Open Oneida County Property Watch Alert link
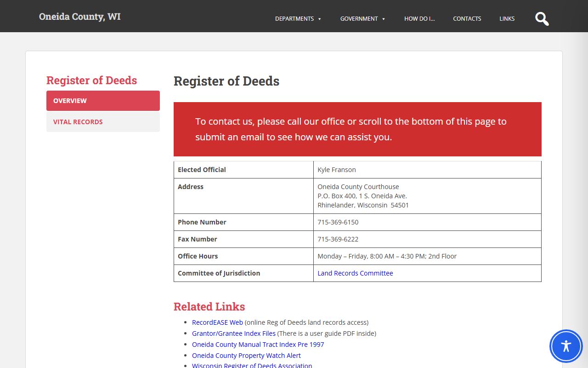588x368 pixels. tap(246, 356)
